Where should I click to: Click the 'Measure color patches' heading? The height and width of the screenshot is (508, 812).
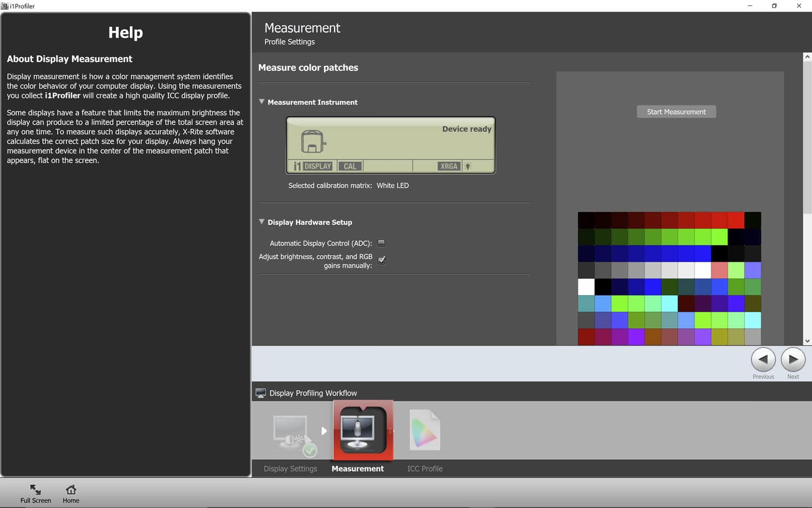(x=308, y=68)
